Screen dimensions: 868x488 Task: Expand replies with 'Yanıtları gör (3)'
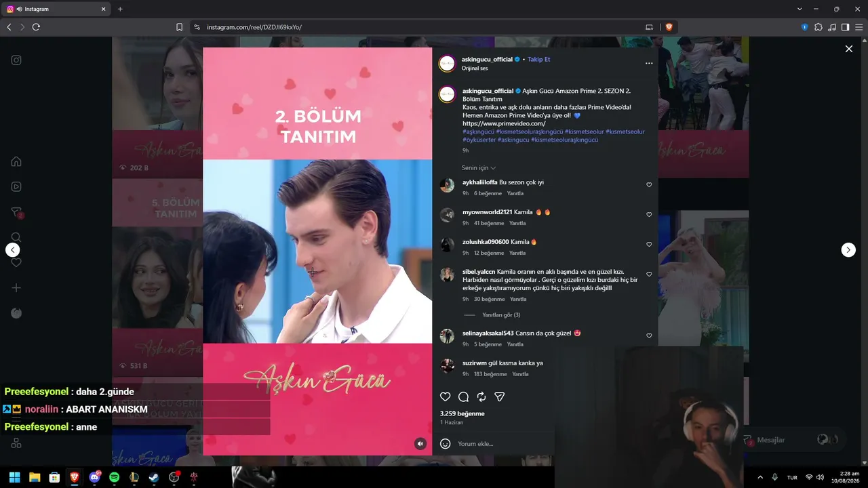point(501,315)
